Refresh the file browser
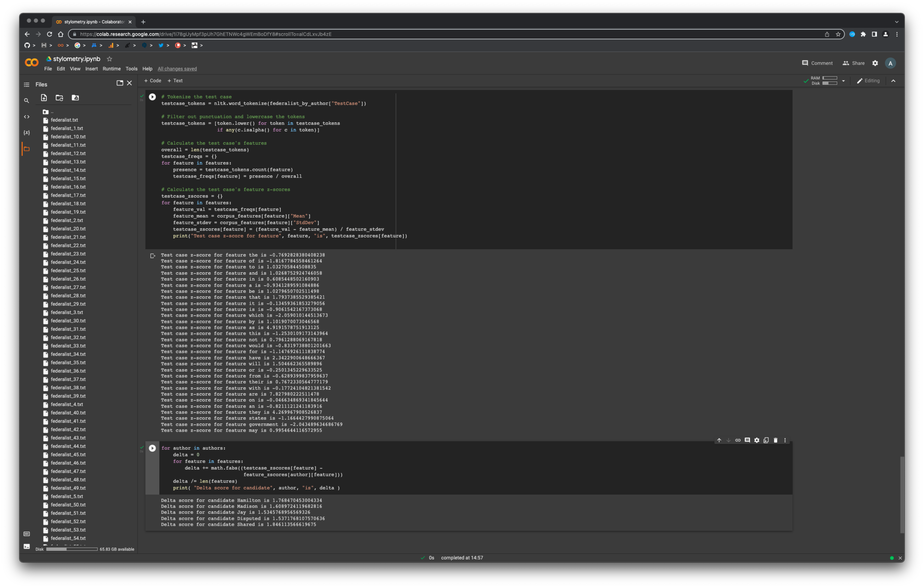924x588 pixels. click(59, 98)
